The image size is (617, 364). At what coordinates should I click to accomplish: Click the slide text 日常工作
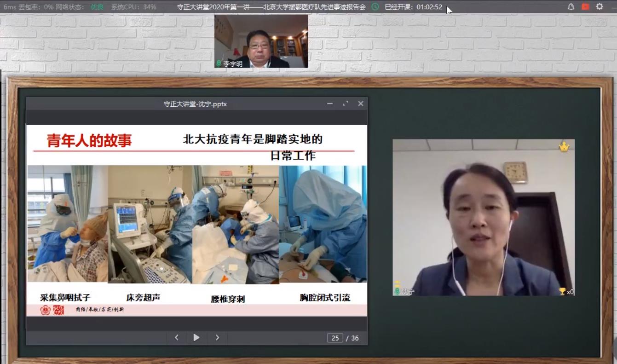293,156
